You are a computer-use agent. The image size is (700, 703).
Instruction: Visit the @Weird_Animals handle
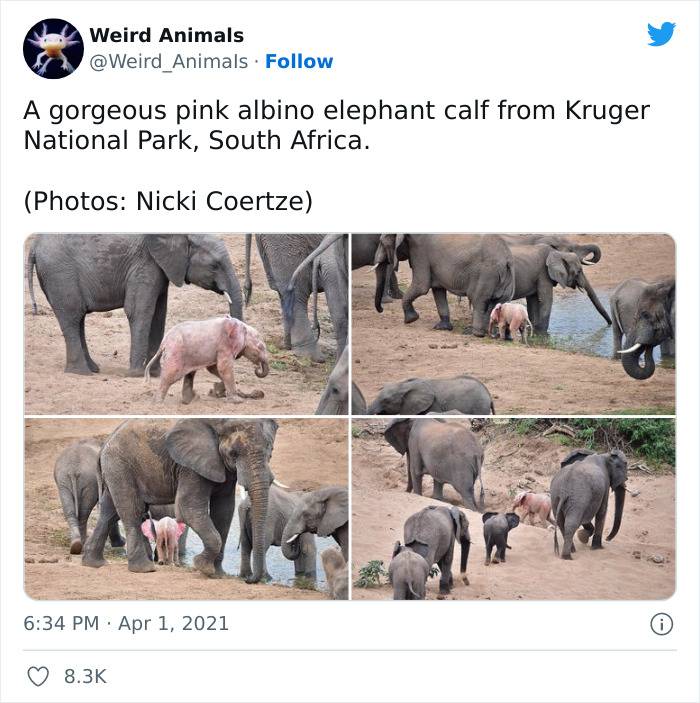(x=169, y=61)
